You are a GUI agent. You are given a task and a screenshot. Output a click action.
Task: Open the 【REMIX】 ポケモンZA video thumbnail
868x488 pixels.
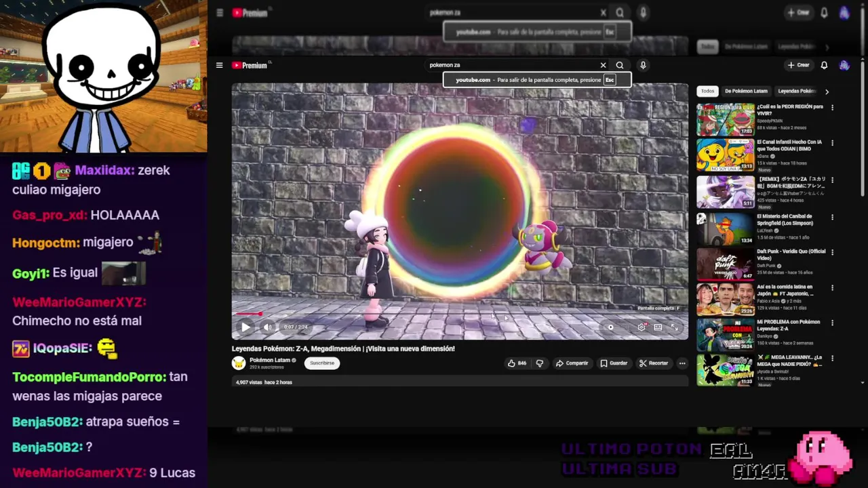[726, 191]
